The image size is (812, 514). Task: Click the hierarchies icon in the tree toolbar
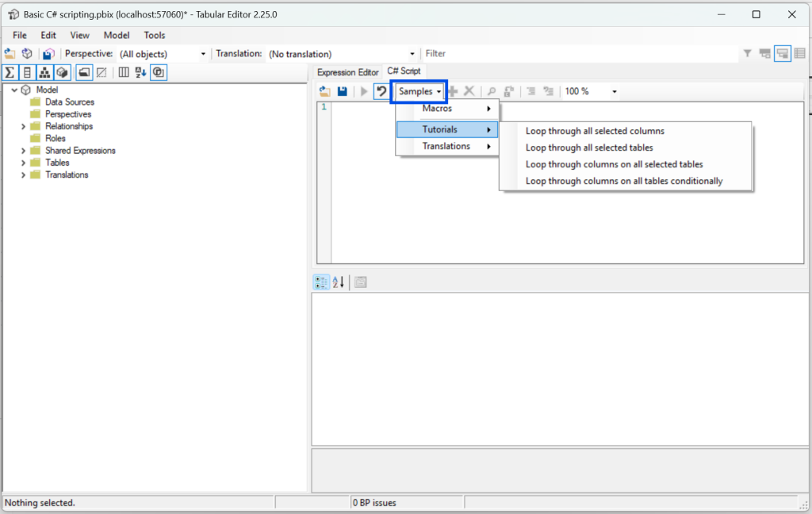pyautogui.click(x=44, y=72)
